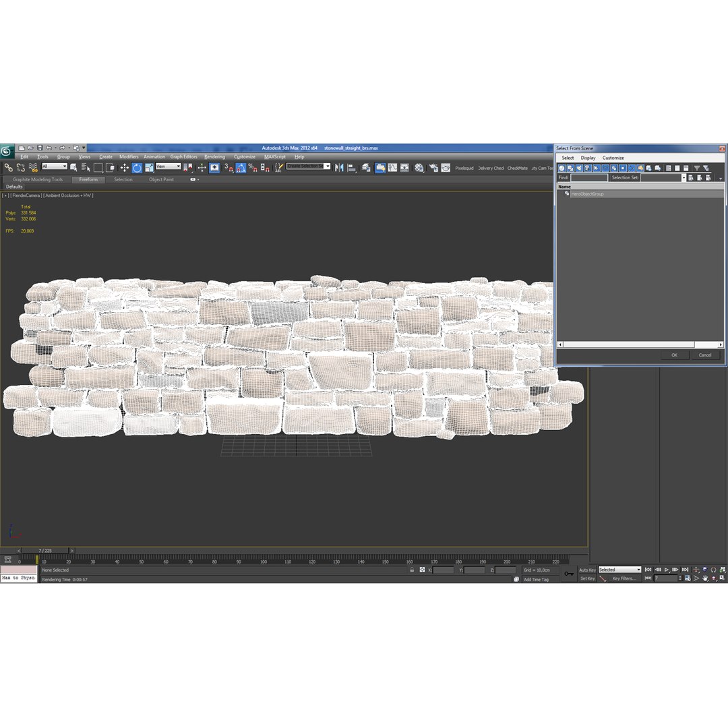Click the Mirror tool icon
Viewport: 728px width, 728px height.
coord(339,168)
